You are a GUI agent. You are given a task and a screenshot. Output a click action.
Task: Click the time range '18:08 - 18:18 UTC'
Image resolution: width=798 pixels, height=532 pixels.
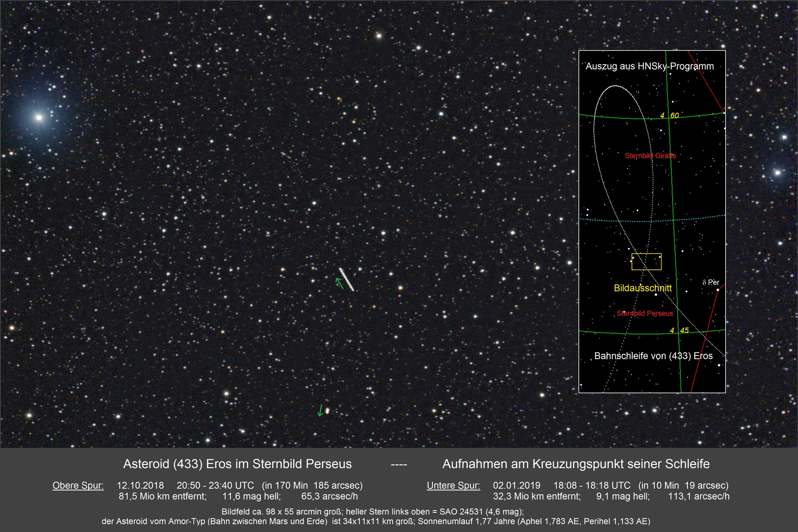[592, 485]
